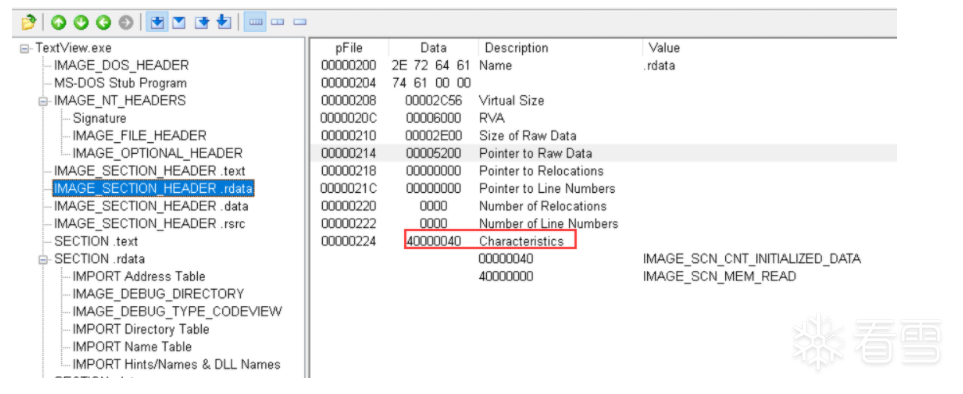Click the data value 00002C56
The height and width of the screenshot is (394, 963).
click(x=434, y=100)
